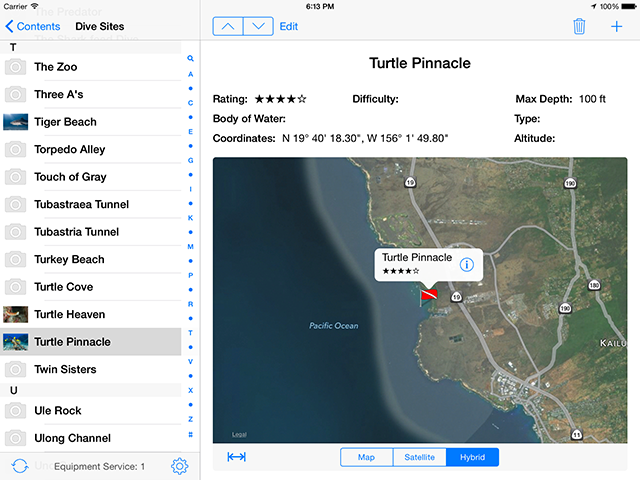Open Twin Sisters thumbnail placeholder

(15, 369)
